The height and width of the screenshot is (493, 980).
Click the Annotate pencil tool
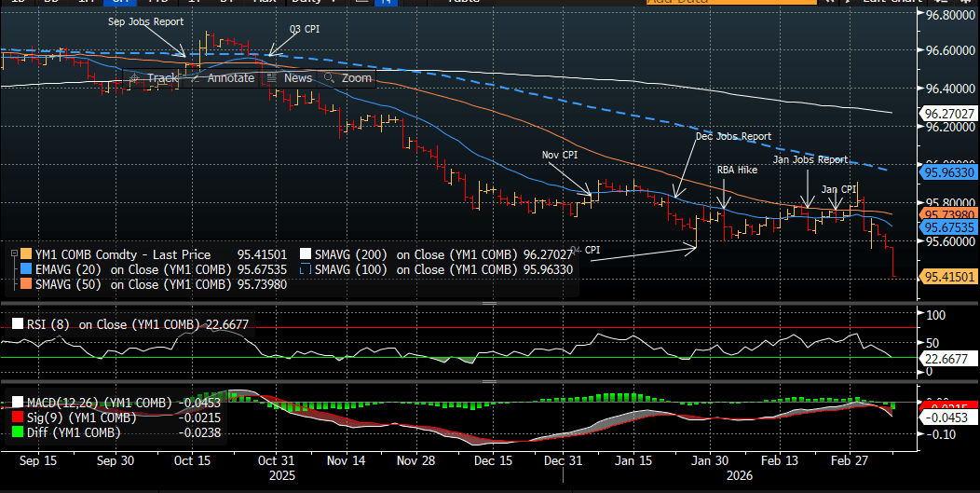[222, 78]
